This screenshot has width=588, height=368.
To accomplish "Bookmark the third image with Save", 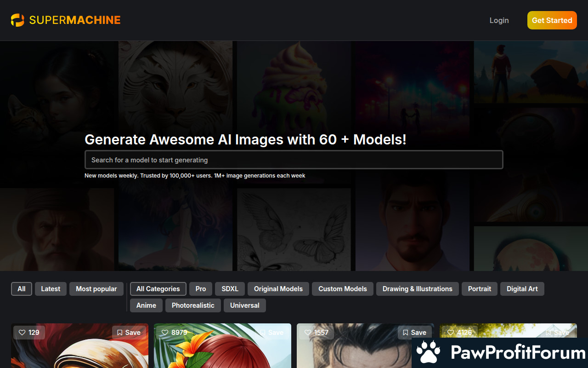I will pos(414,333).
